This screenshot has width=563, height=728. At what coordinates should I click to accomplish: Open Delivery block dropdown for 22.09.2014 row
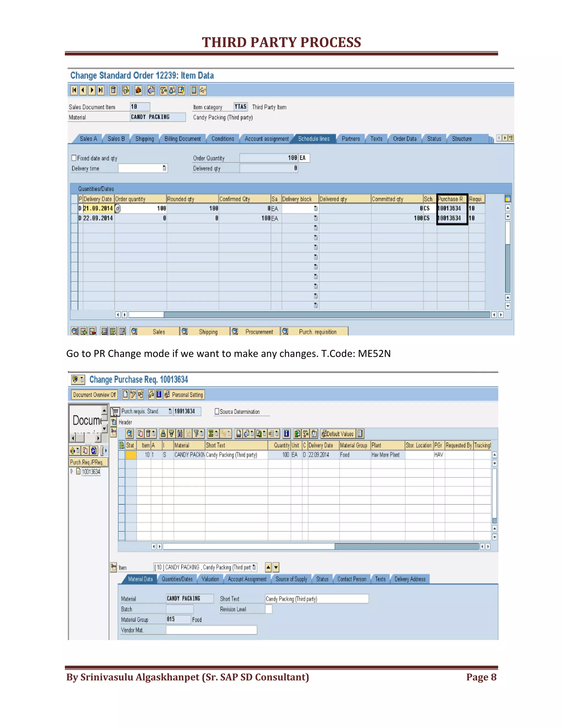coord(316,218)
